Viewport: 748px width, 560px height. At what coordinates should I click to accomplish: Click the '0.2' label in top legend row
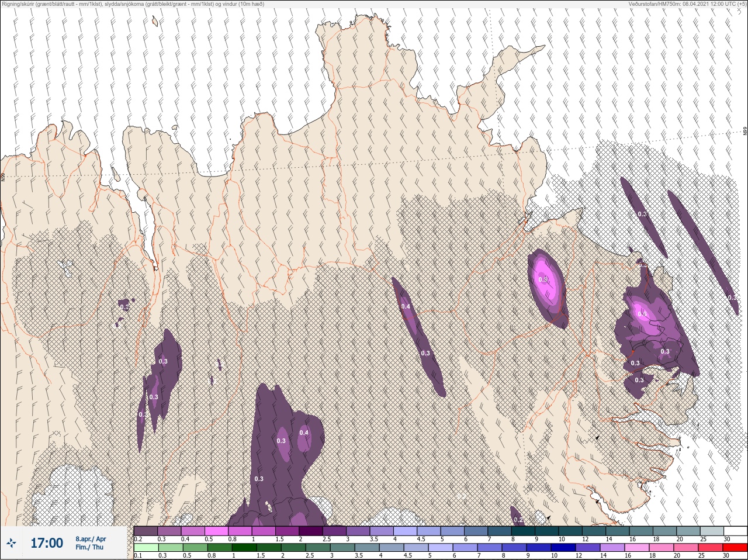138,539
